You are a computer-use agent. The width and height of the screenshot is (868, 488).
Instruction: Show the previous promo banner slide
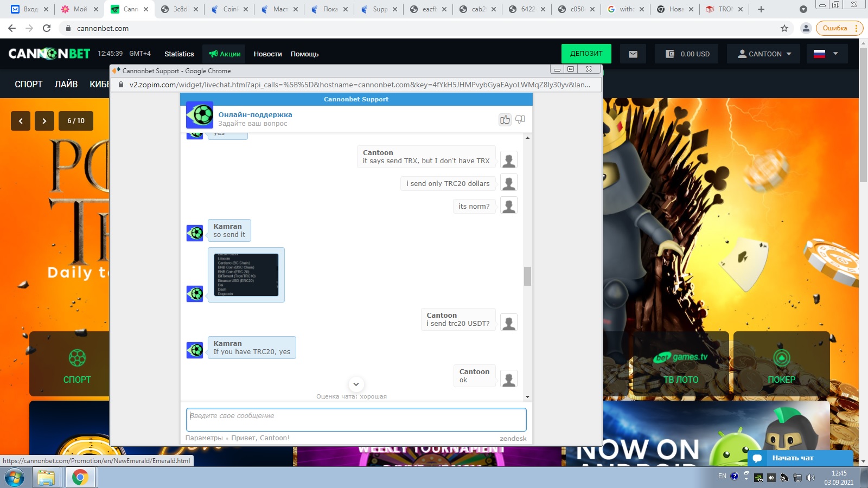[x=21, y=121]
